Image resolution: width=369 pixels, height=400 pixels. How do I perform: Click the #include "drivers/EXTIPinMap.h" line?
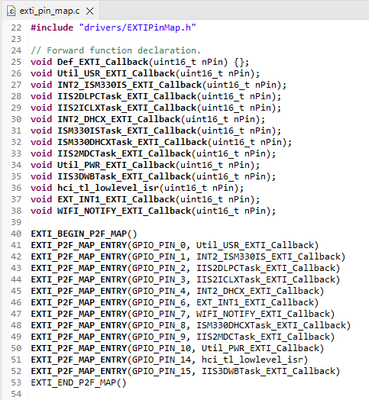(113, 27)
